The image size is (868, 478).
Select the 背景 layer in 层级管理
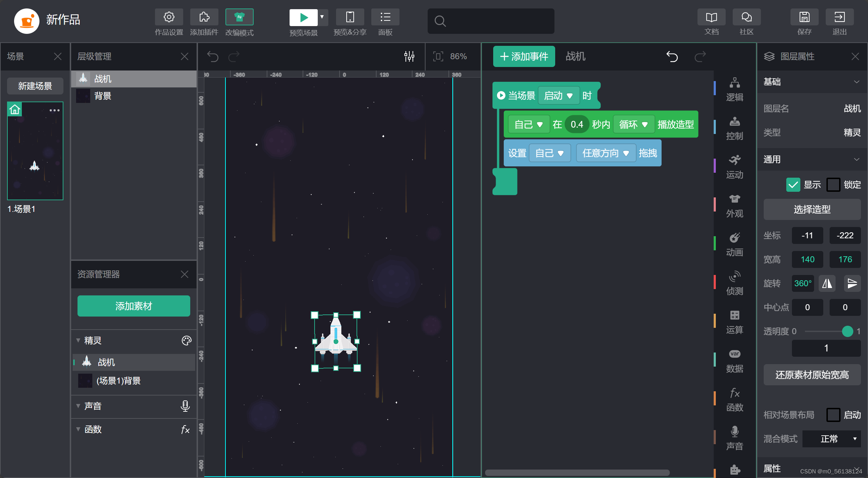coord(103,96)
